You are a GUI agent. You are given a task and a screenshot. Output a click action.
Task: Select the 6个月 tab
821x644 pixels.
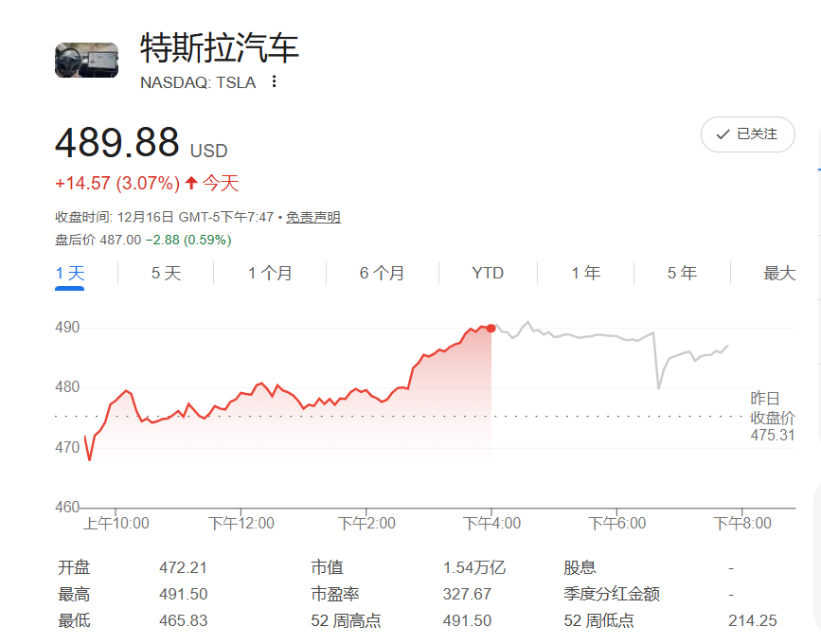[381, 272]
